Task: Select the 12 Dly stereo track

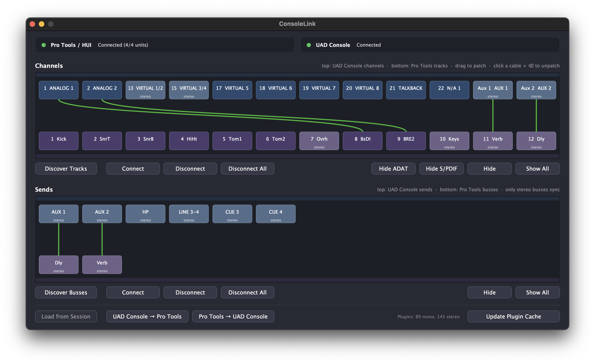Action: click(536, 141)
